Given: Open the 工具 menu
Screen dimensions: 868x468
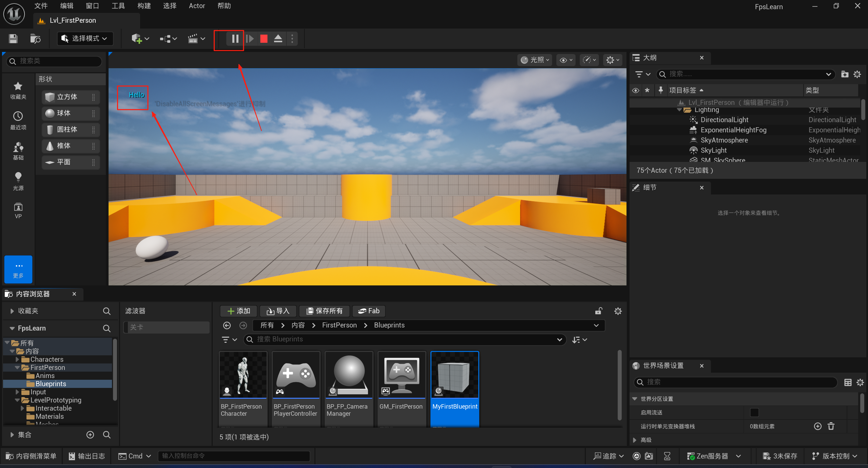Looking at the screenshot, I should 118,6.
